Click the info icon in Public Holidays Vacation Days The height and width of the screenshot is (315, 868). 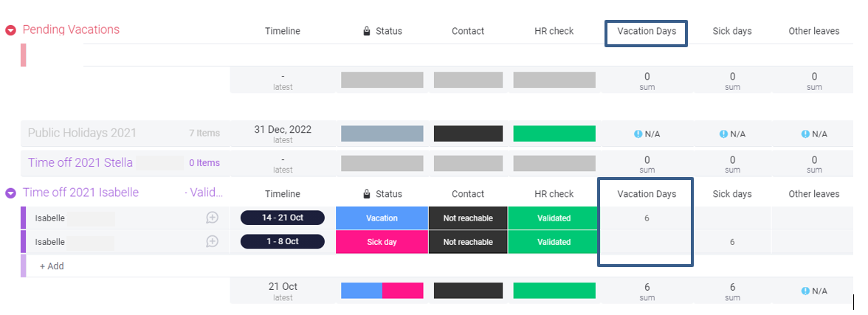pyautogui.click(x=638, y=134)
